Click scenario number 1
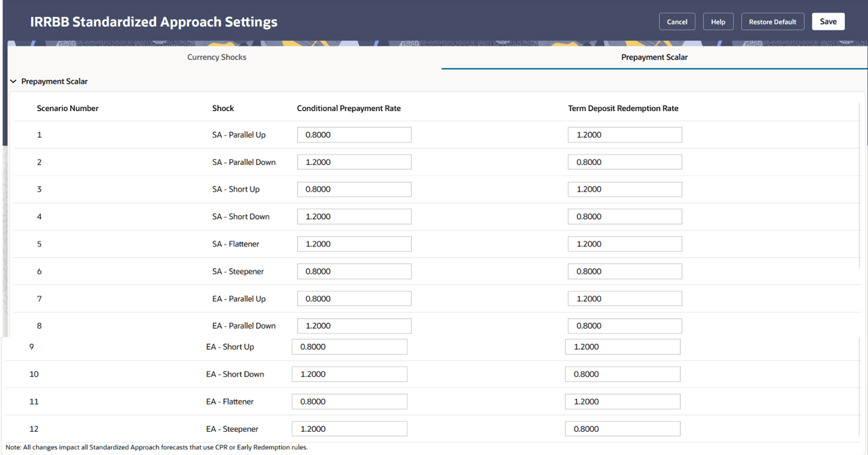The height and width of the screenshot is (455, 868). [x=39, y=135]
